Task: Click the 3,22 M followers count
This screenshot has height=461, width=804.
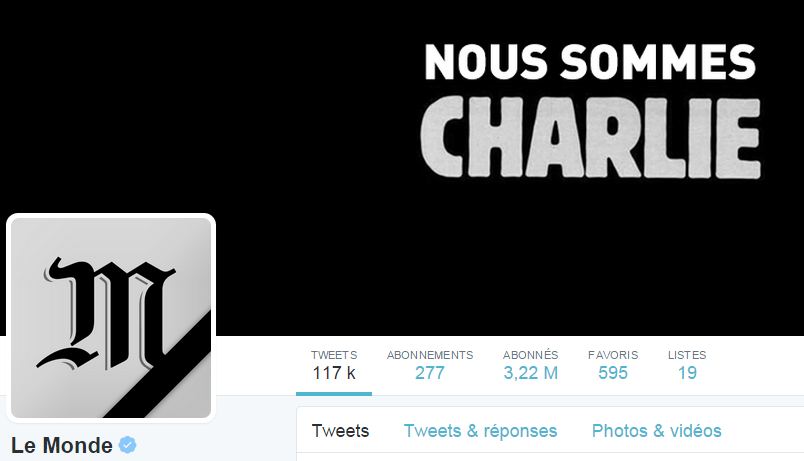Action: [x=530, y=373]
